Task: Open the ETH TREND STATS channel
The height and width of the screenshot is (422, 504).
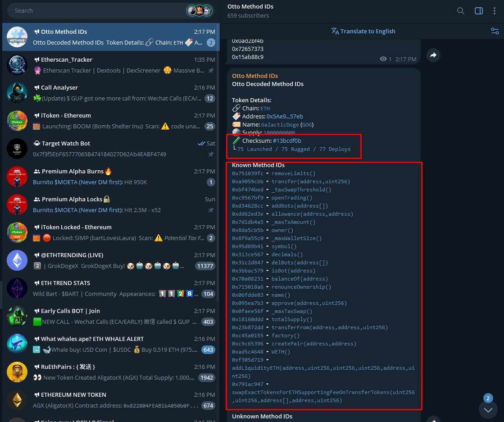Action: pyautogui.click(x=111, y=289)
